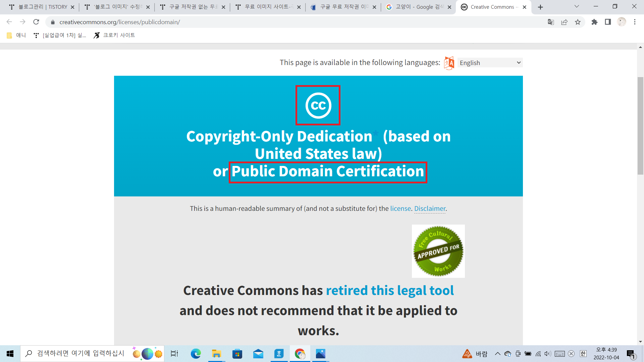Show hidden system tray icons
Viewport: 644px width, 362px height.
[x=498, y=354]
